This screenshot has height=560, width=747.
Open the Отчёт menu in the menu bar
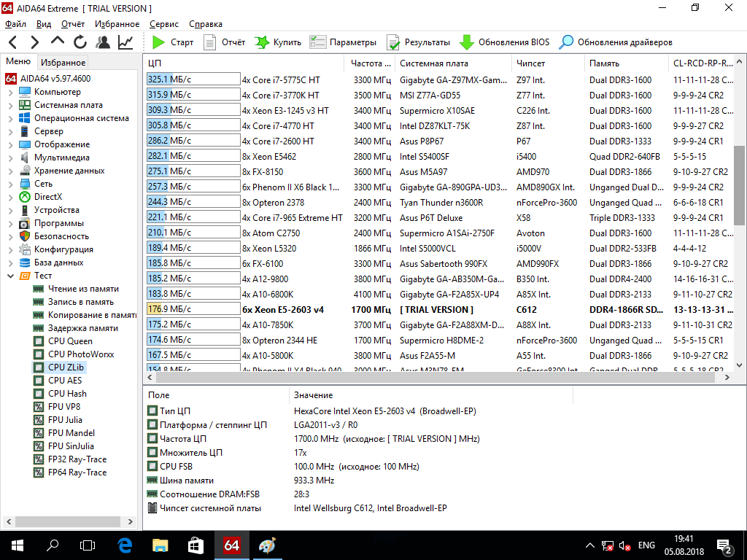[73, 24]
